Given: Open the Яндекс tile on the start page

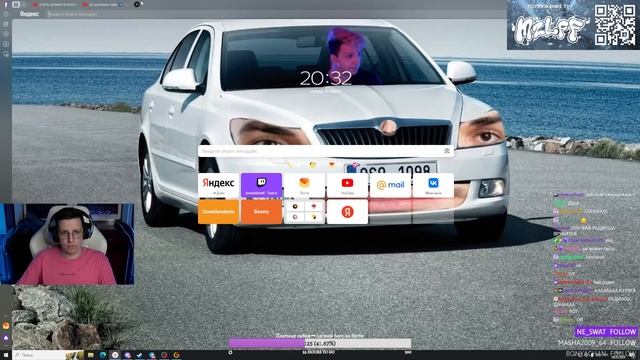Looking at the screenshot, I should pyautogui.click(x=218, y=185).
